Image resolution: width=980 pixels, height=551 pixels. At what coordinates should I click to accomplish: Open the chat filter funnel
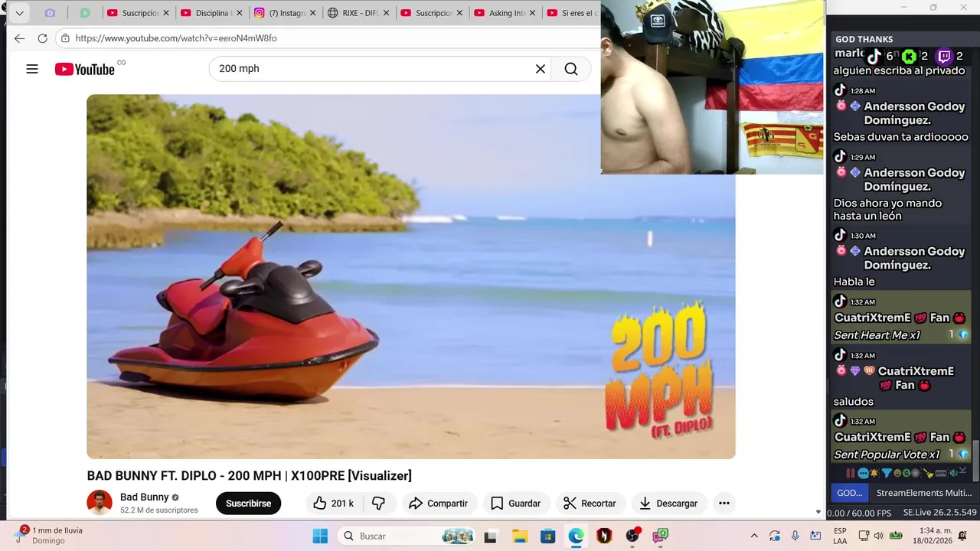[887, 474]
